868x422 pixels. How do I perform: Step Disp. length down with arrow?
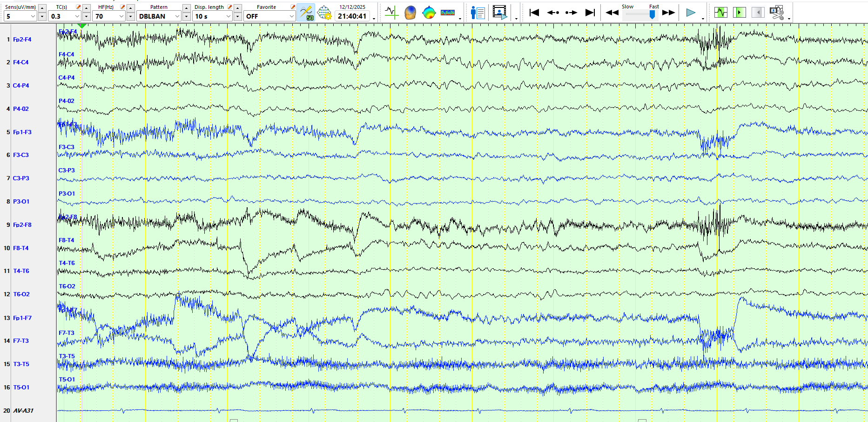237,17
